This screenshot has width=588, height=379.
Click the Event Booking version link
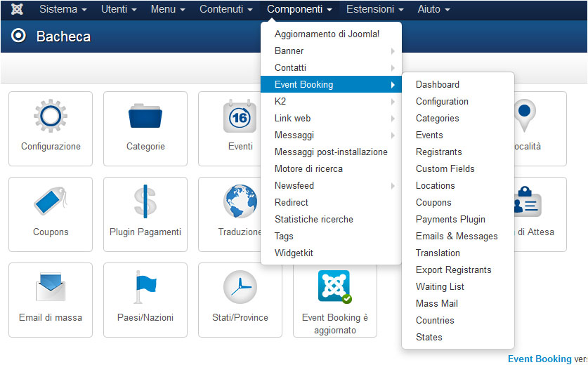(x=540, y=359)
